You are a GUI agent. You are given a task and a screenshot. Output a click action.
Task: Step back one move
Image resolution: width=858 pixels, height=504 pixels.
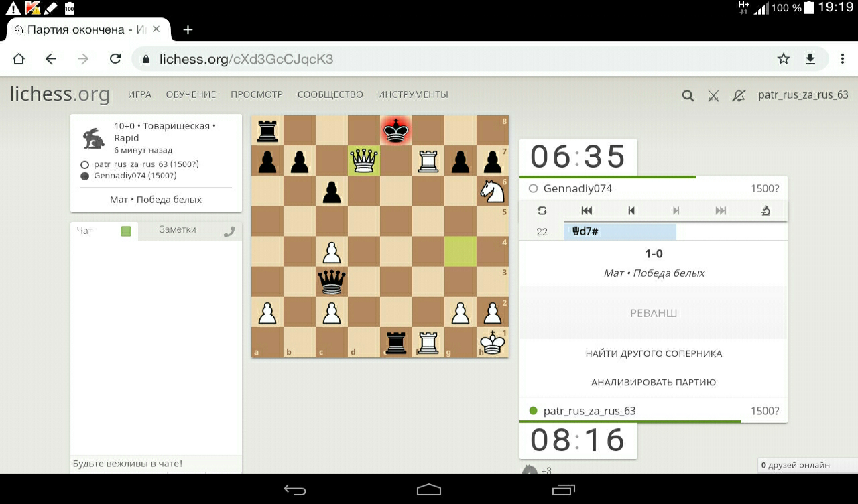tap(631, 210)
